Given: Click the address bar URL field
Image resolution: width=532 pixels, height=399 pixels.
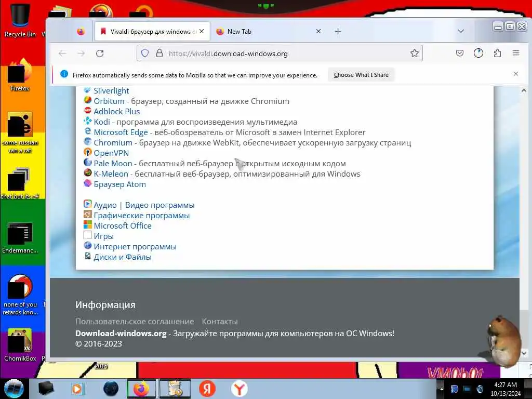Looking at the screenshot, I should (280, 54).
